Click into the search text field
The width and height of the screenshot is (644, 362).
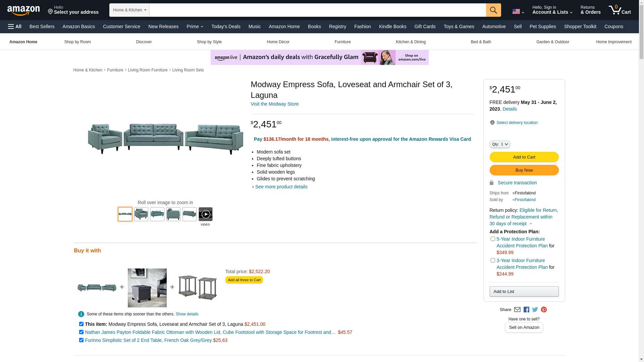(x=317, y=10)
